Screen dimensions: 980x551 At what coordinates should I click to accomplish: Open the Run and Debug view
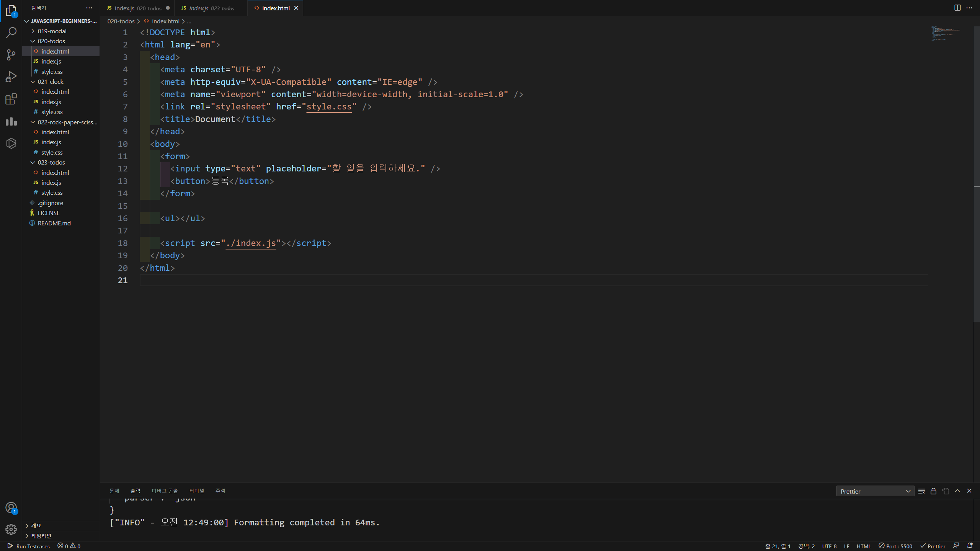click(11, 77)
